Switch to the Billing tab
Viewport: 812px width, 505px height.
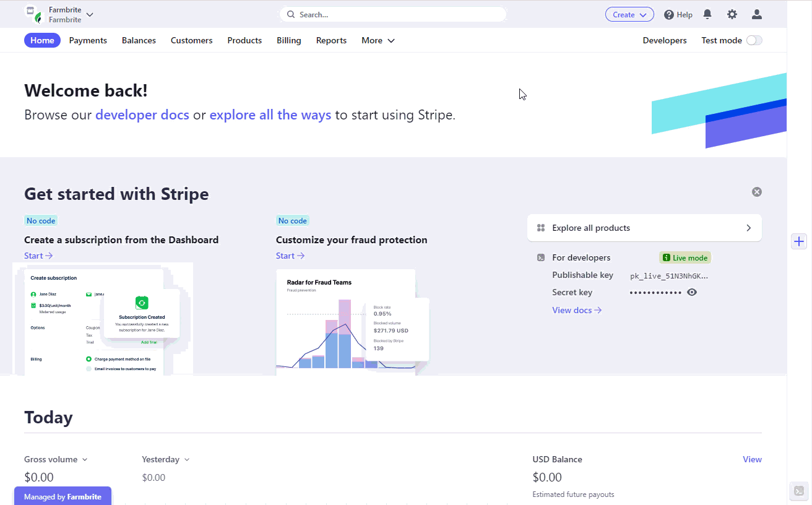(x=289, y=40)
